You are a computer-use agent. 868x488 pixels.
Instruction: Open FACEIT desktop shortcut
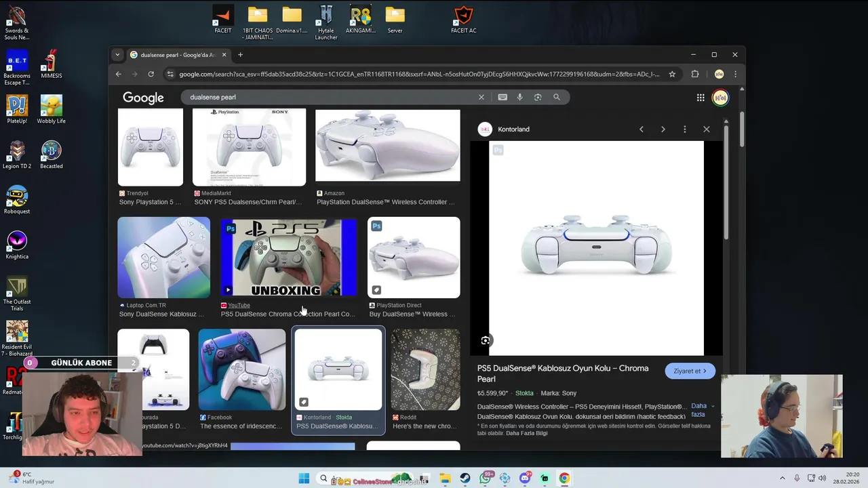point(222,20)
